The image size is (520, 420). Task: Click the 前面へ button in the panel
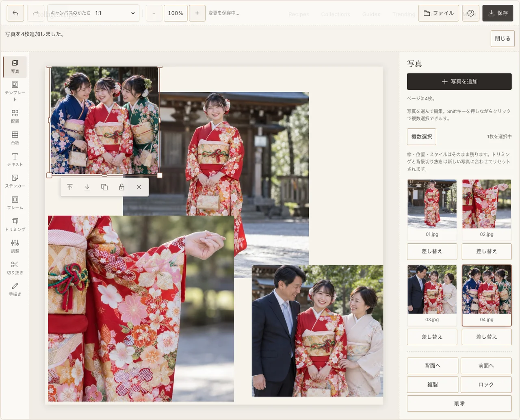pyautogui.click(x=486, y=366)
